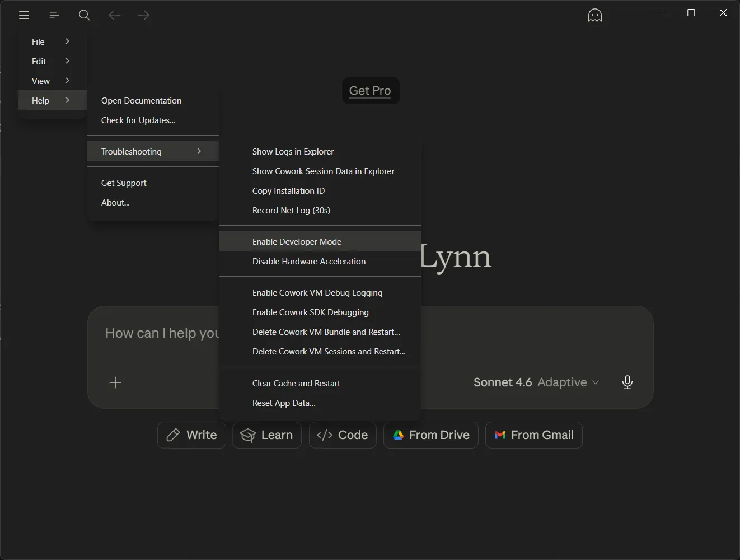Select Check for Updates...

coord(153,120)
